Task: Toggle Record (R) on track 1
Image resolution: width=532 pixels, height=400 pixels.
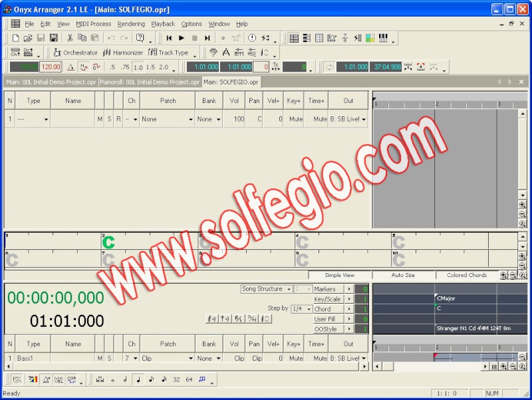Action: coord(118,119)
